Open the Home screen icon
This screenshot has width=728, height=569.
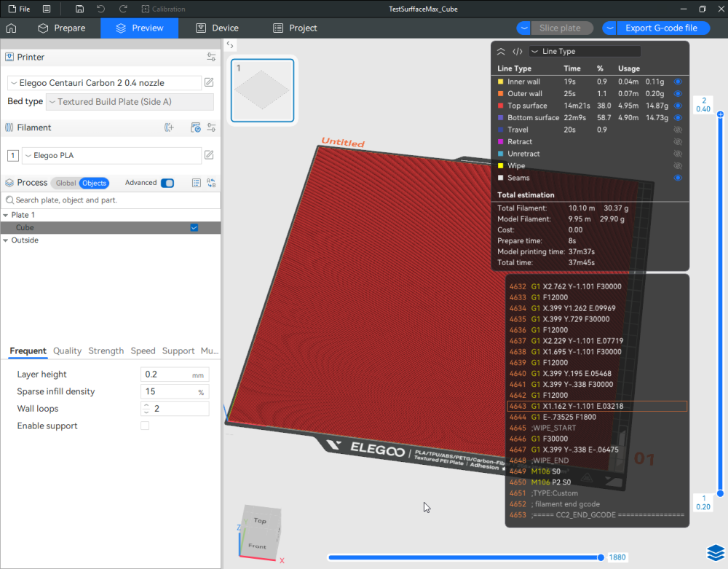point(11,28)
